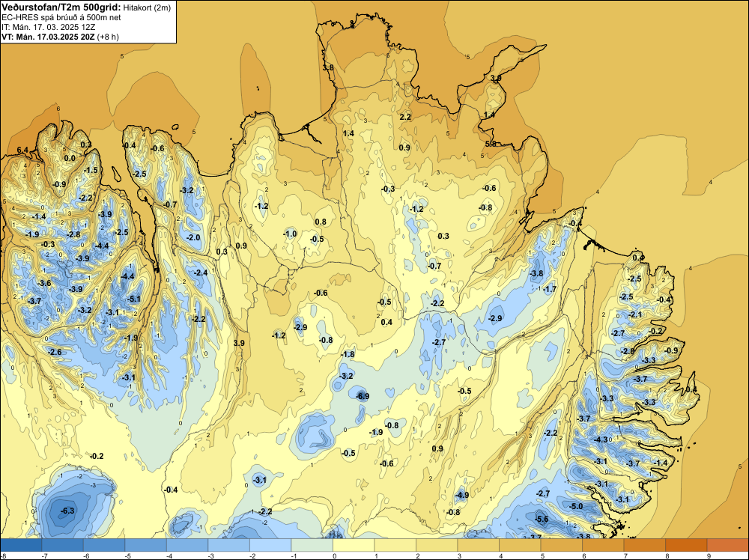Pick the legend color box between -2 and -1

tap(270, 545)
